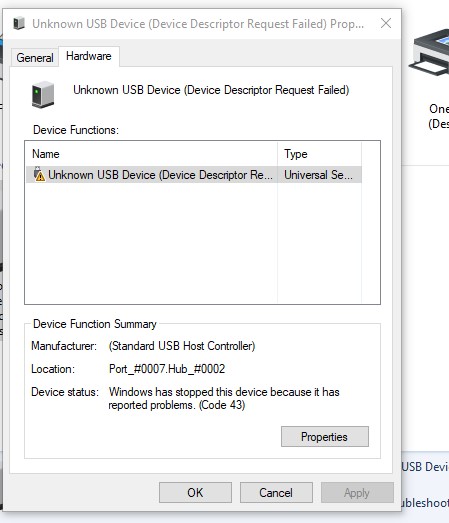
Task: Click the yellow warning icon in device list
Action: point(39,175)
